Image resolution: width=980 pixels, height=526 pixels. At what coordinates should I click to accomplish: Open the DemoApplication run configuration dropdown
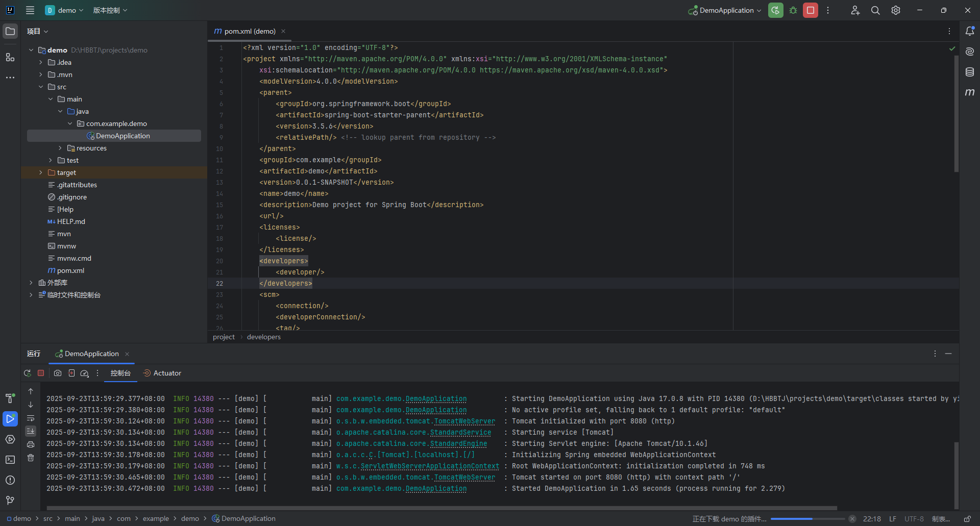(x=725, y=10)
